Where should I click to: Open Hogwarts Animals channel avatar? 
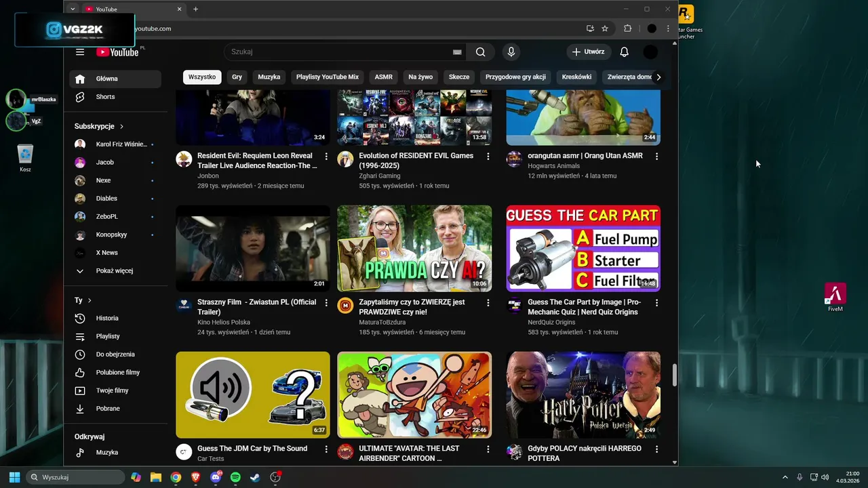(x=514, y=159)
